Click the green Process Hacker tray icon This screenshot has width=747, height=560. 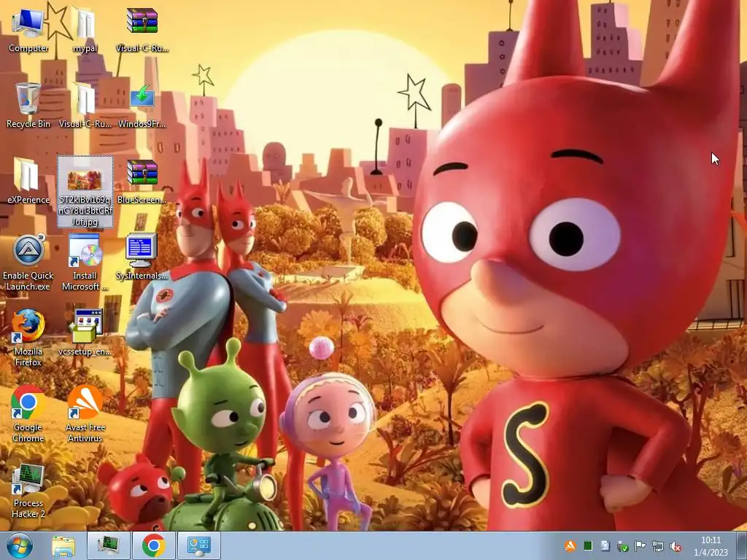[x=588, y=545]
